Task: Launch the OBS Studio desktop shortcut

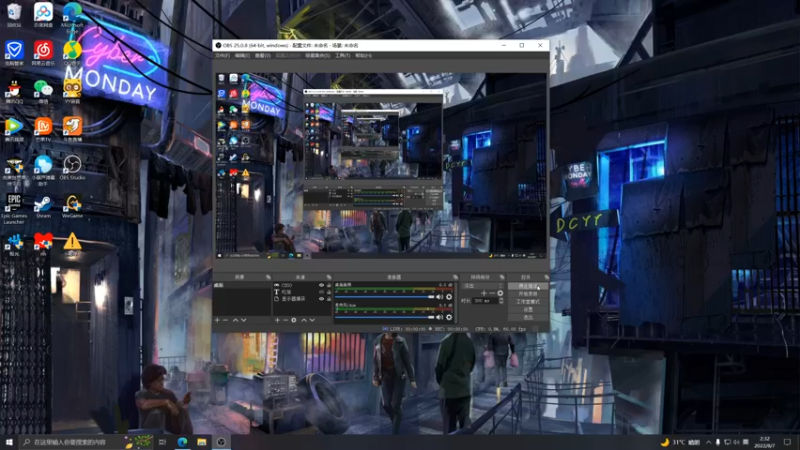Action: (72, 168)
